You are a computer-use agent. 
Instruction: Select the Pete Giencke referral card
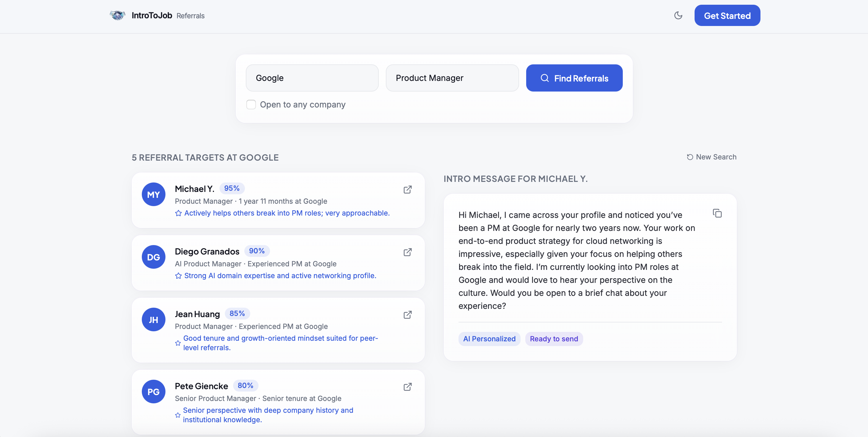(x=278, y=402)
